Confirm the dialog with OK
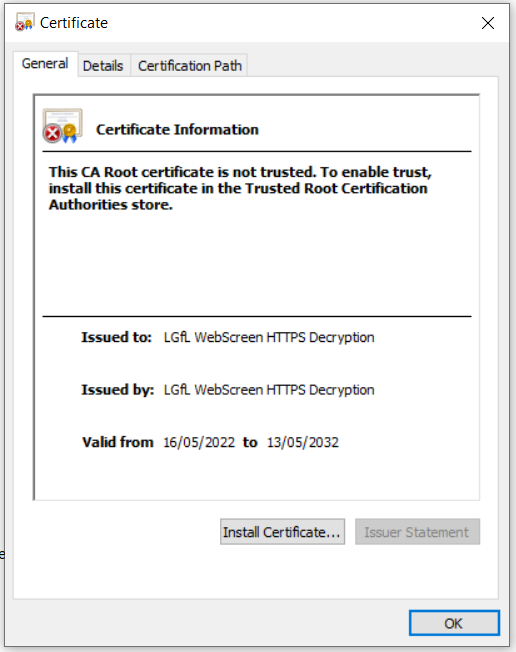 coord(454,623)
